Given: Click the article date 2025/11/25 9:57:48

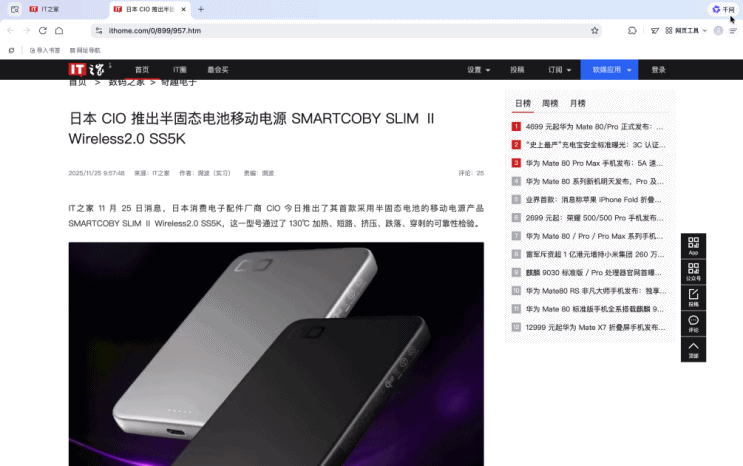Looking at the screenshot, I should click(96, 173).
